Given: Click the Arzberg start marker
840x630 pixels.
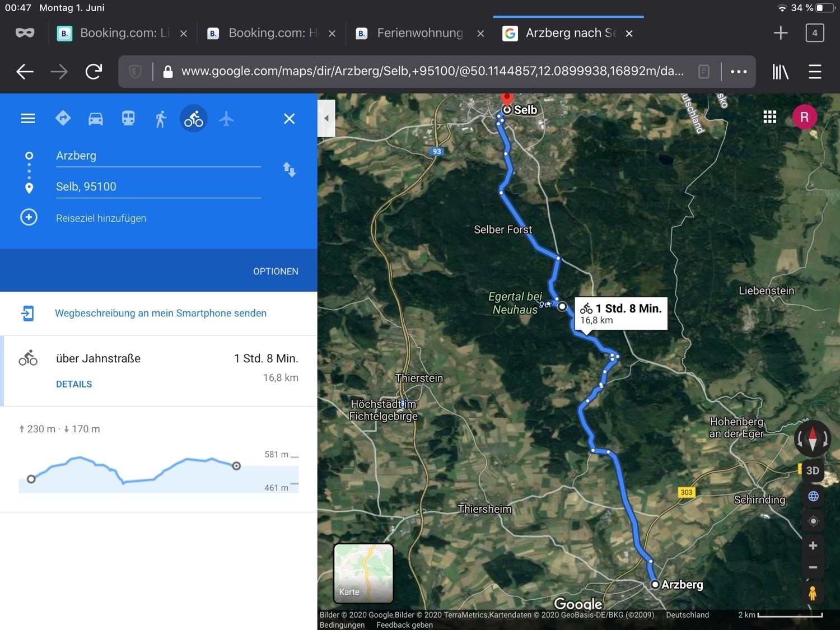Looking at the screenshot, I should pyautogui.click(x=655, y=584).
